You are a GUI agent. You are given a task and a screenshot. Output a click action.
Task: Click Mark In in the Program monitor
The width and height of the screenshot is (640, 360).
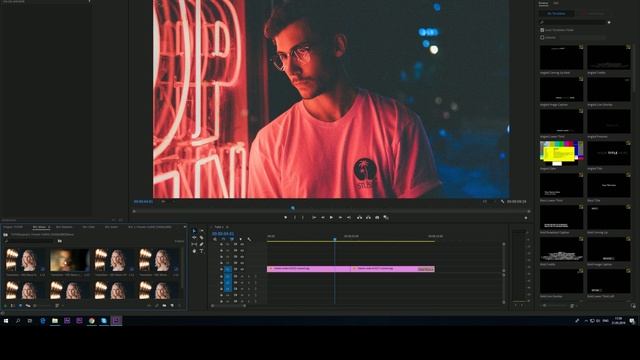pyautogui.click(x=295, y=218)
